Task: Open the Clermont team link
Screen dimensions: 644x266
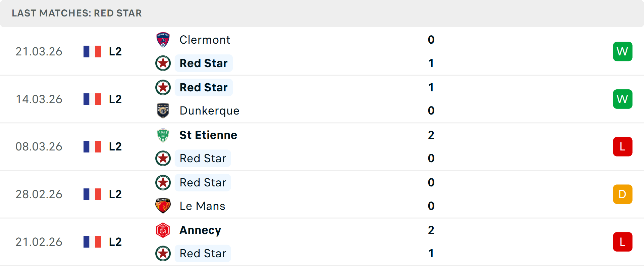Action: (x=205, y=40)
